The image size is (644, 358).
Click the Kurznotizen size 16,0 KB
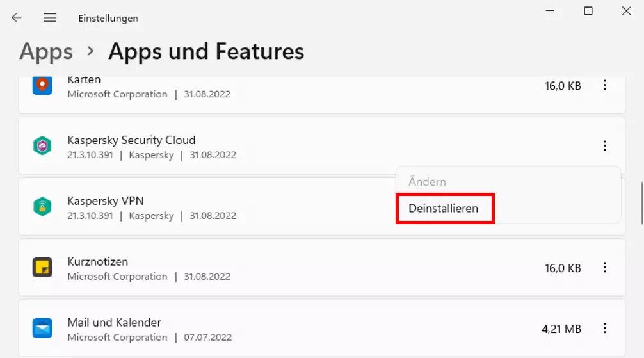563,268
